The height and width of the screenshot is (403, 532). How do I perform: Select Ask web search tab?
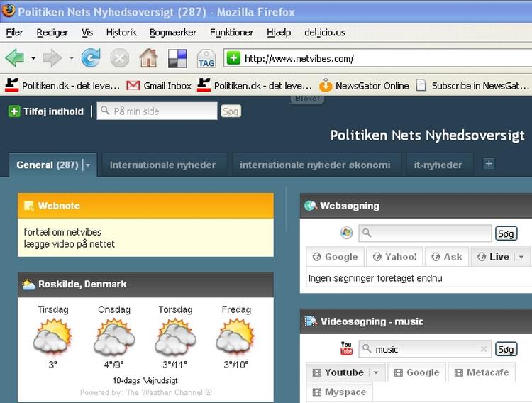pos(446,257)
